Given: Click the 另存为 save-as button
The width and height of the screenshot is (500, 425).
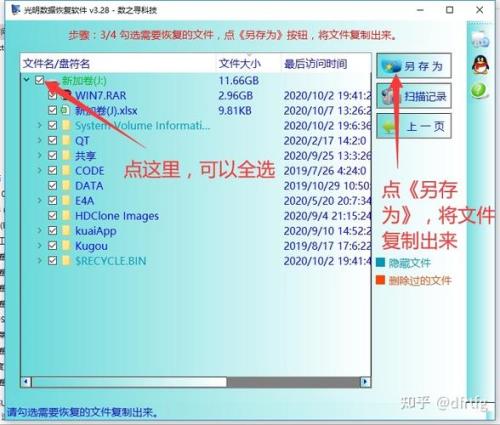Looking at the screenshot, I should [x=414, y=66].
